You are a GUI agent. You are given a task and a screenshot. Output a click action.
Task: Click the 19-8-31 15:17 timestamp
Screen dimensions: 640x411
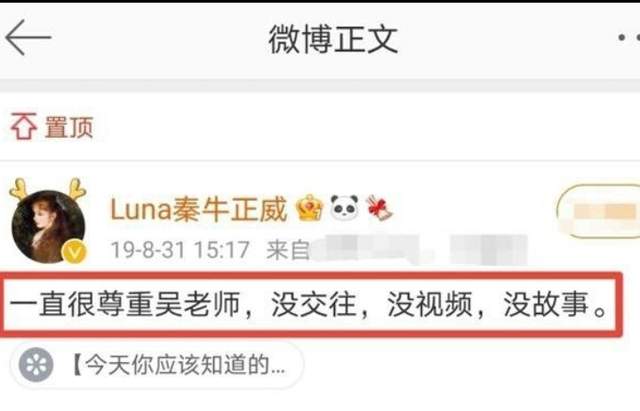[x=180, y=249]
